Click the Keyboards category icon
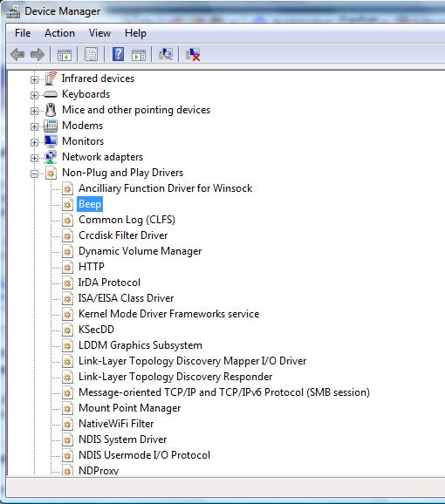 51,94
